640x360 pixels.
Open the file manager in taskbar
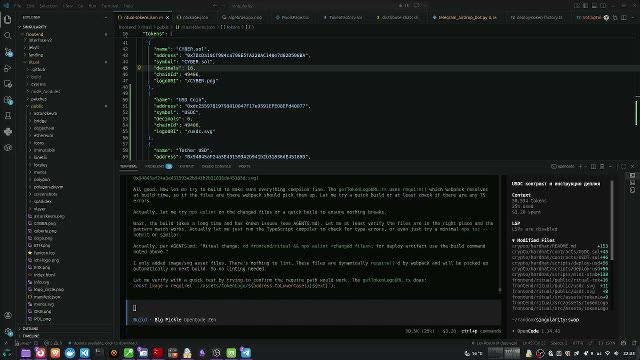pyautogui.click(x=26, y=353)
